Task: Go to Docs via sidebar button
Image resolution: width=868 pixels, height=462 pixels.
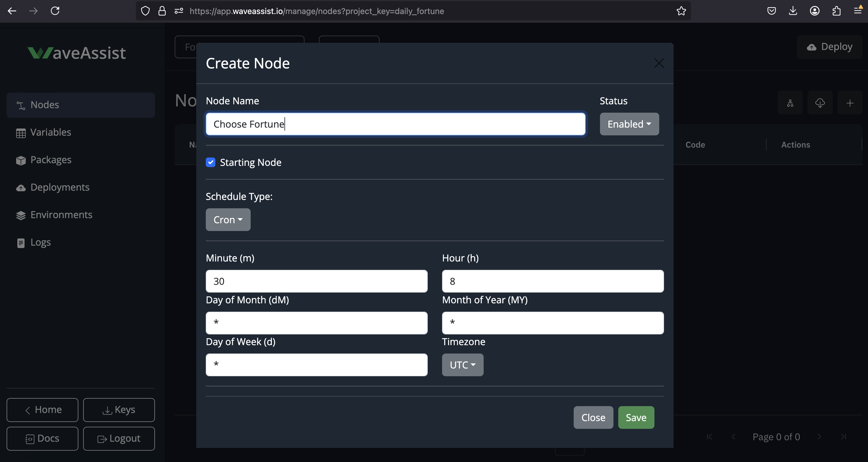Action: [42, 438]
